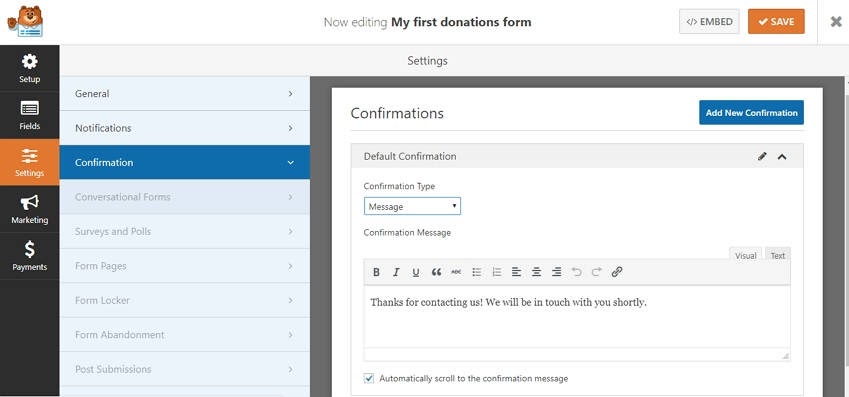Switch editor to Visual tab
The width and height of the screenshot is (849, 397).
(746, 255)
